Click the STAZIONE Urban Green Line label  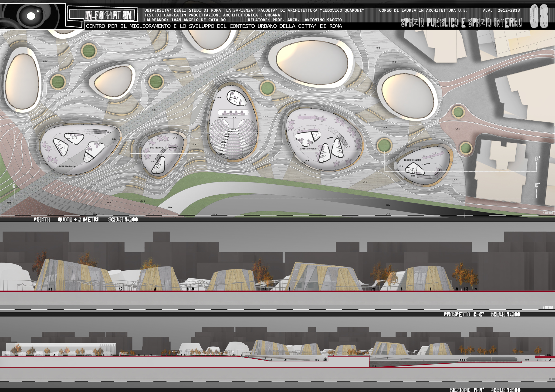(x=67, y=166)
